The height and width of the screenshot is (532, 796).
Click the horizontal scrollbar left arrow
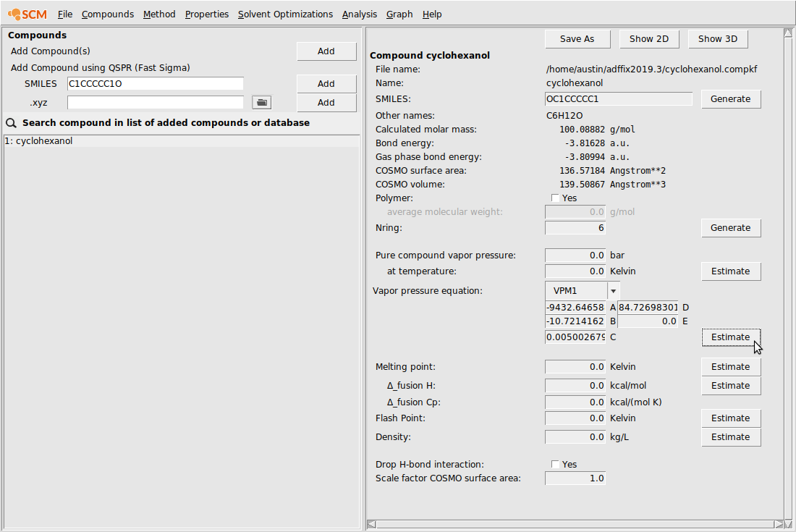coord(372,524)
